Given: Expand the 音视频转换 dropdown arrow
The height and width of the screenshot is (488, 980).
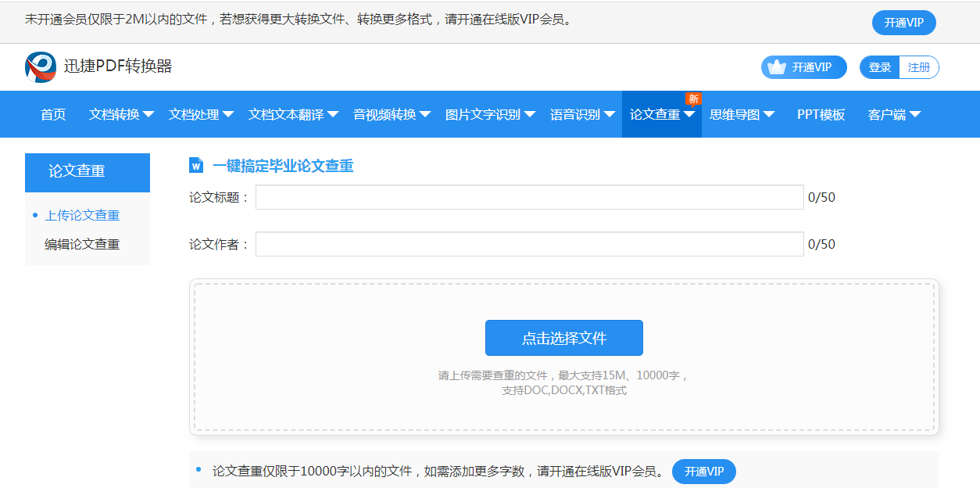Looking at the screenshot, I should pos(425,114).
